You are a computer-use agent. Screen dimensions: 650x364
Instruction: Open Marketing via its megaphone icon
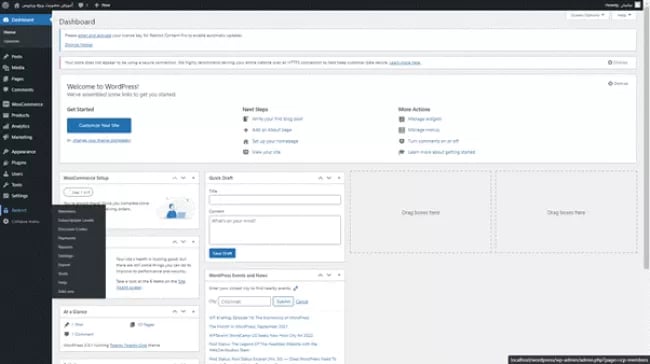tap(6, 137)
